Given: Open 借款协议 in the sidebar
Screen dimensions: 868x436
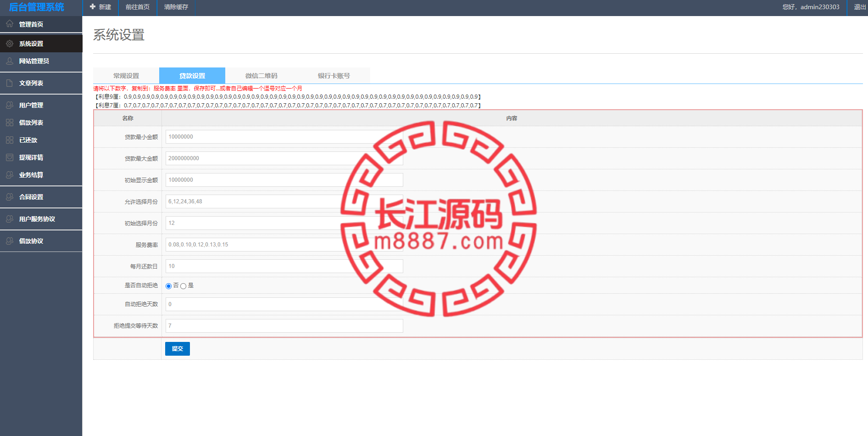Looking at the screenshot, I should 41,241.
